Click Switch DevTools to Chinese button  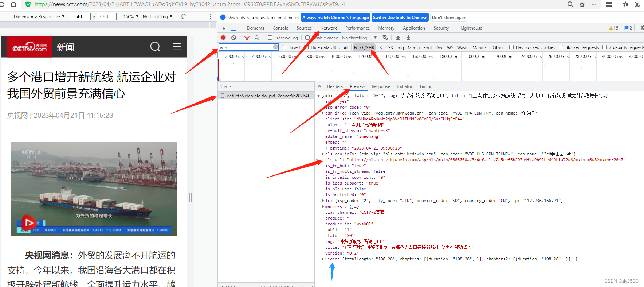[x=400, y=17]
